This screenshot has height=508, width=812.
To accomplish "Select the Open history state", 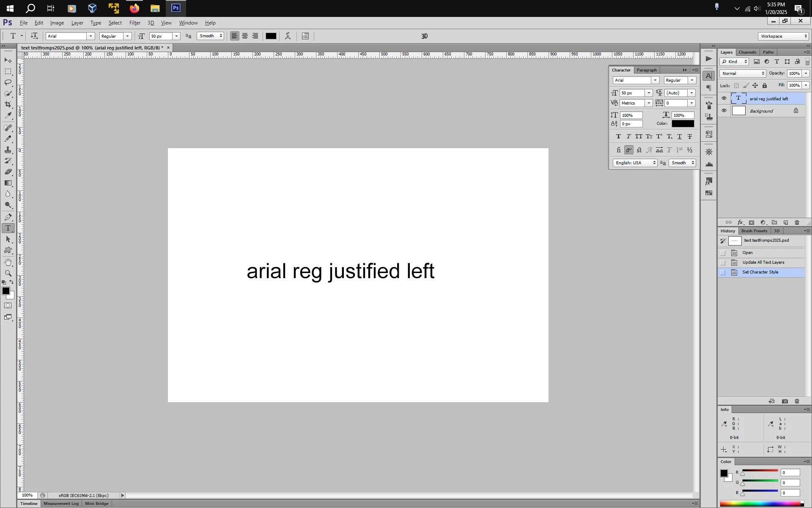I will (x=747, y=253).
